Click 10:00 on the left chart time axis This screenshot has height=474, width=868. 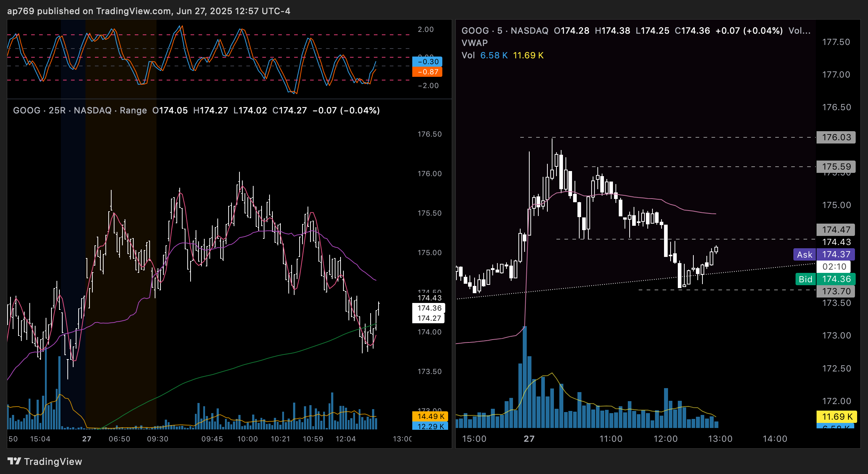(247, 439)
